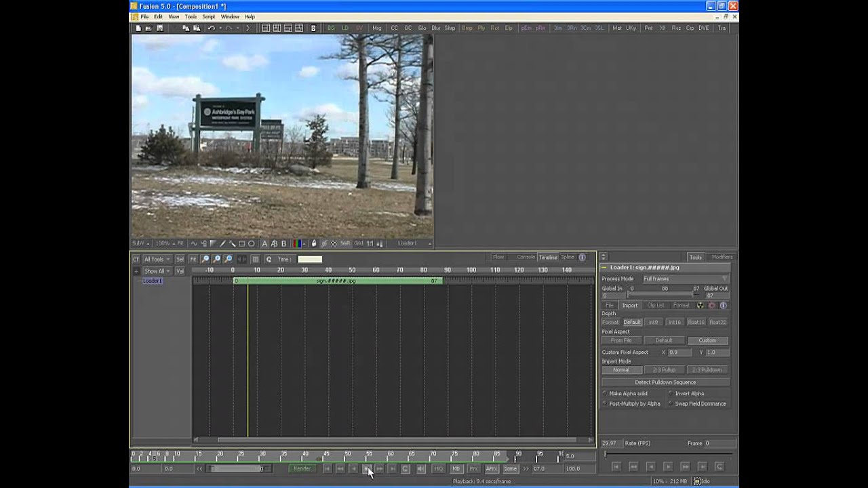Click the first magnifier zoom icon in timeline
The width and height of the screenshot is (868, 488).
point(205,259)
